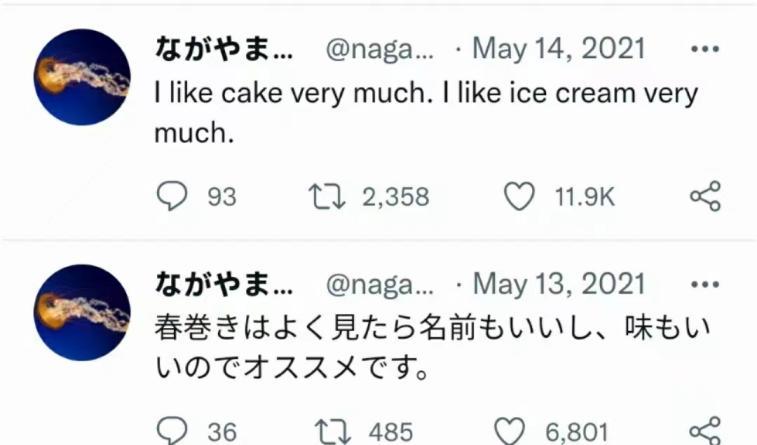Open jellyfish avatar on the second tweet
This screenshot has height=445, width=757.
(83, 312)
